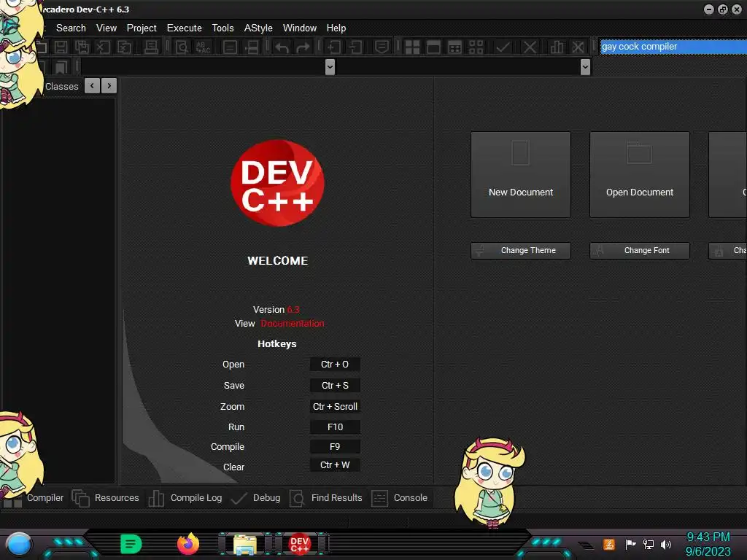Image resolution: width=747 pixels, height=560 pixels.
Task: Click the Firefox icon in the taskbar
Action: 188,544
